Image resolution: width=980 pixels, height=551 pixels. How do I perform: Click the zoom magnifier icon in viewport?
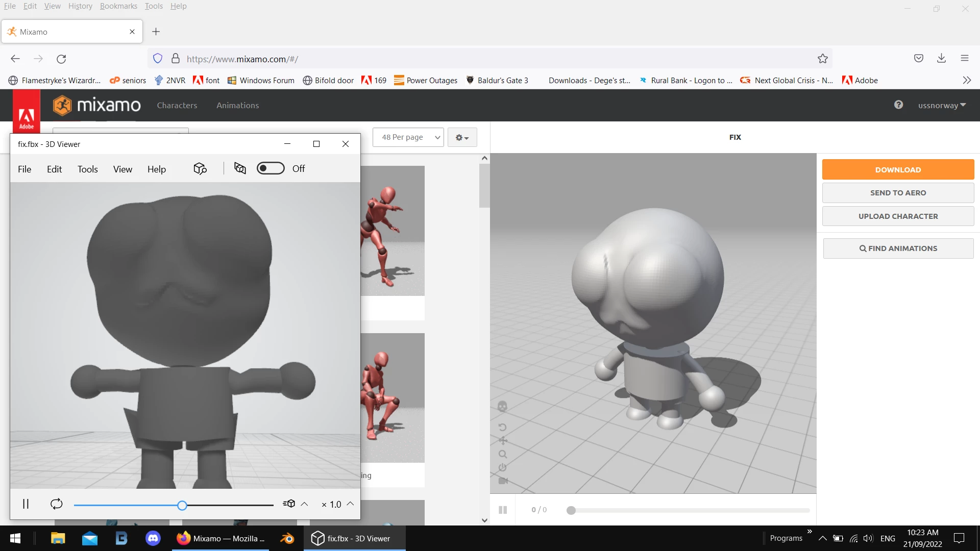click(502, 454)
